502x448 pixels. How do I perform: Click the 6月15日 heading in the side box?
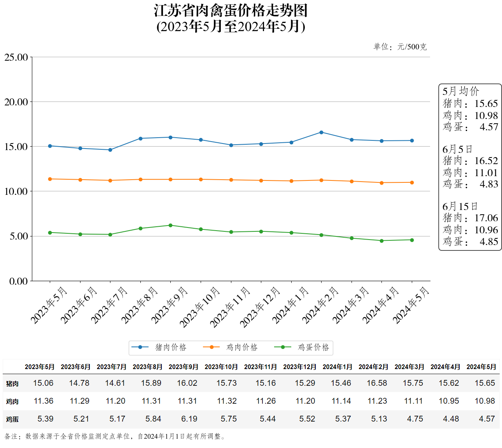460,206
